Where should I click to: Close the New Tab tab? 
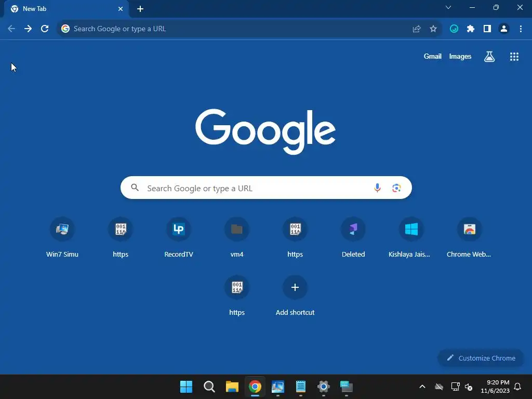click(121, 9)
